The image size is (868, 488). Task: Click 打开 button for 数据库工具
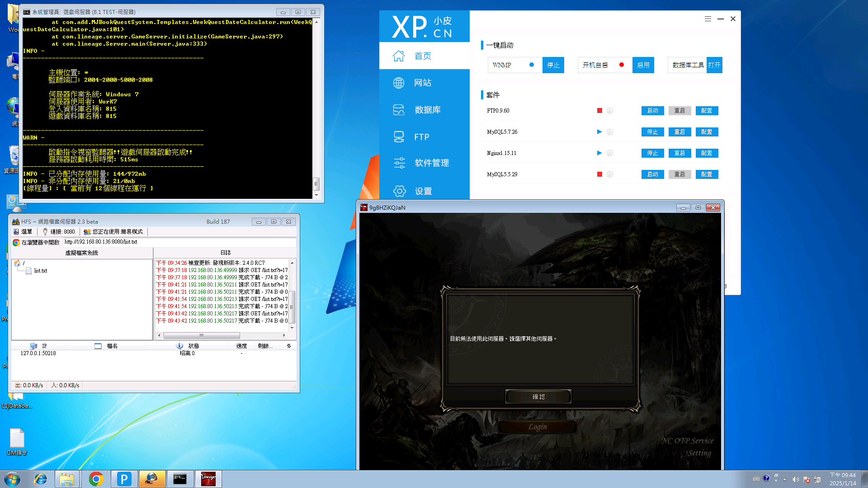(x=714, y=65)
